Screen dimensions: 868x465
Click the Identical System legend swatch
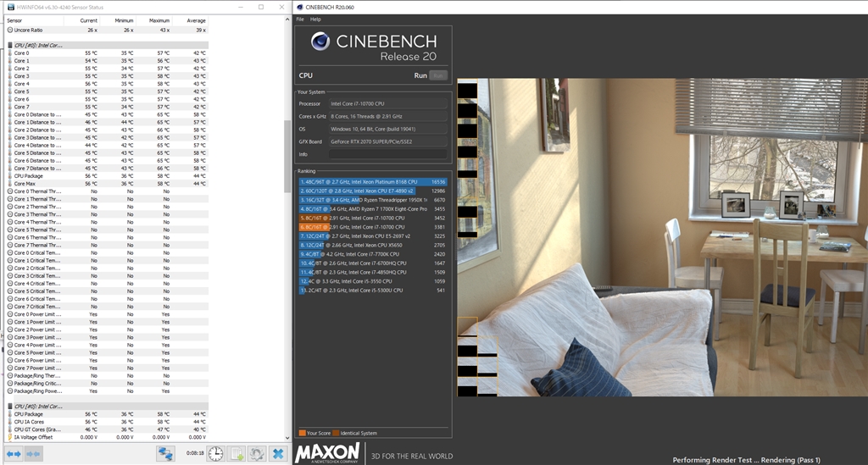point(336,433)
